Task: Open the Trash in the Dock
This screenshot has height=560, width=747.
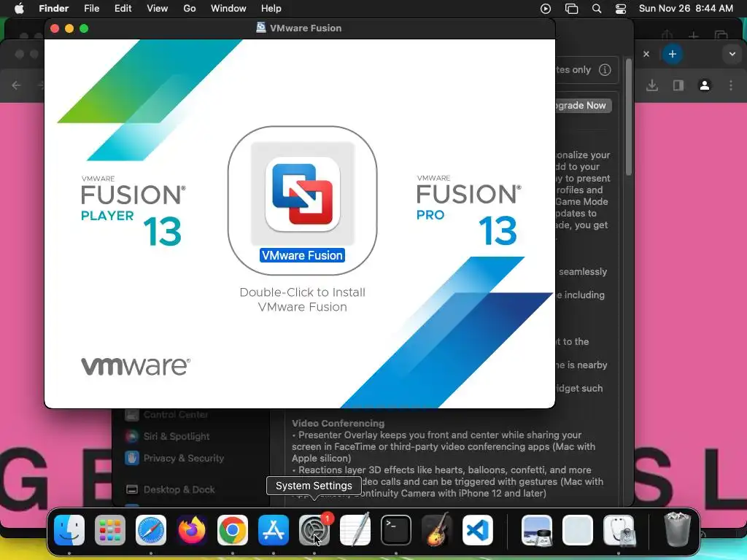Action: [x=678, y=529]
